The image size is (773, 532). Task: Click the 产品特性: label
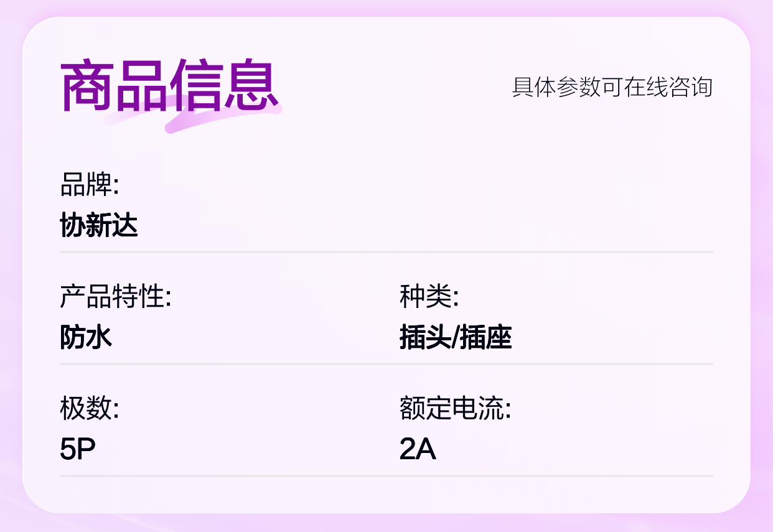pos(115,297)
